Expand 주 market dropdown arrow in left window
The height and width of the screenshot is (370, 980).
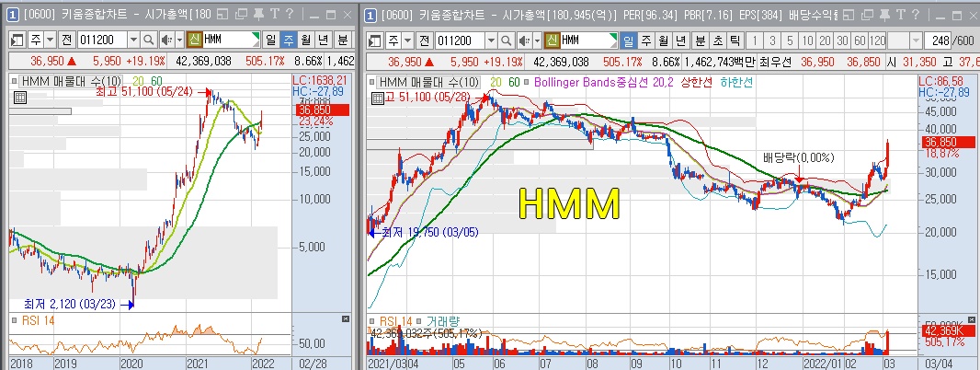50,40
